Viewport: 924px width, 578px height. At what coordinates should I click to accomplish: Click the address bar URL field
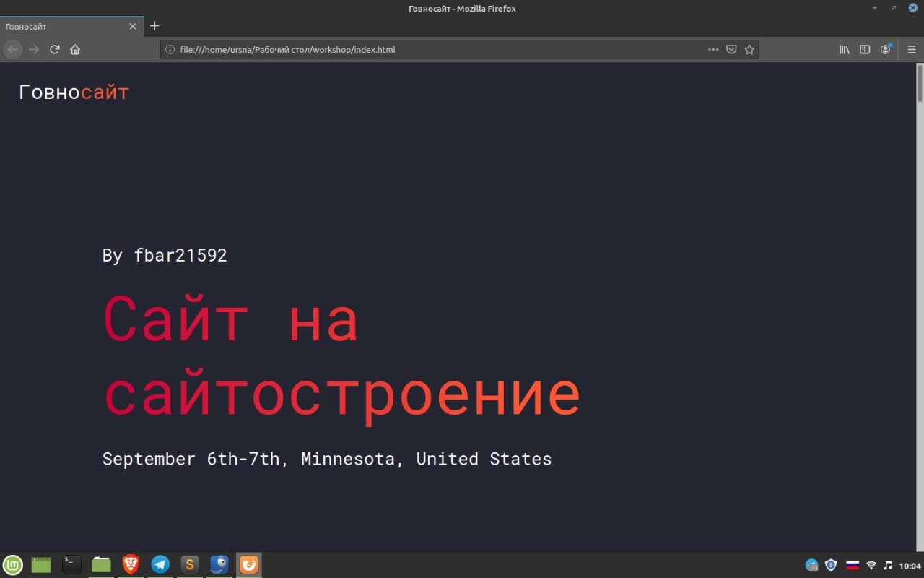[x=459, y=50]
